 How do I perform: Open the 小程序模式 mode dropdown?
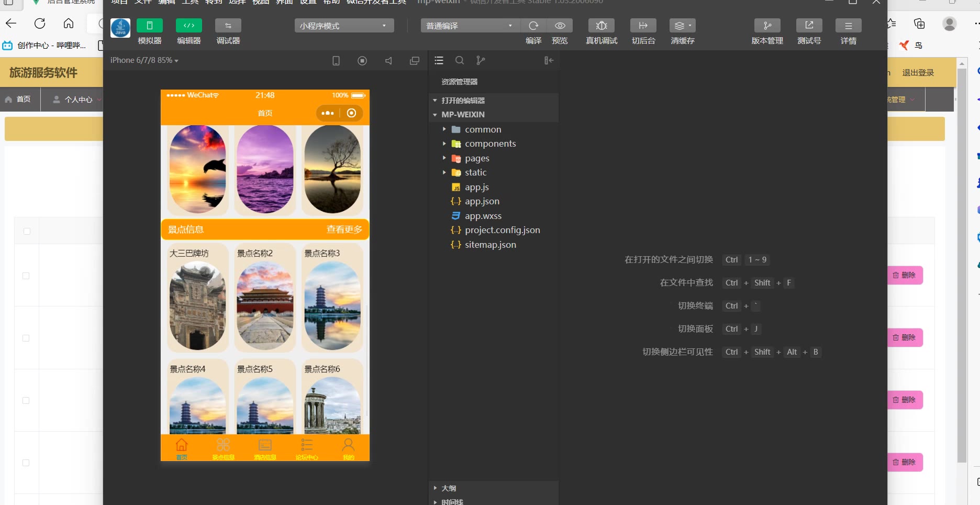tap(344, 26)
